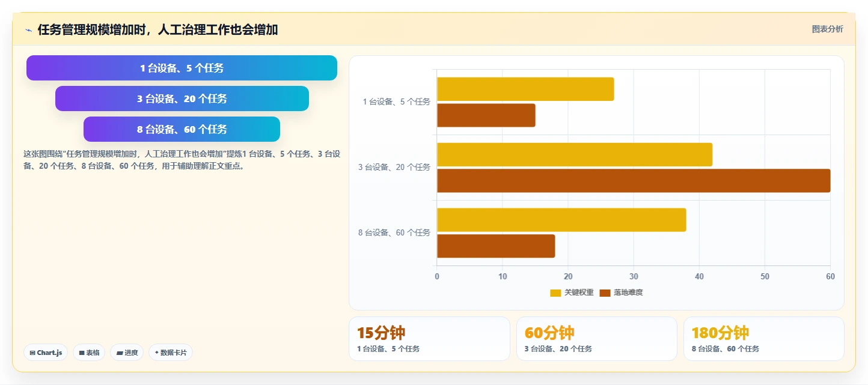Click the 关键权重 legend text
Image resolution: width=868 pixels, height=385 pixels.
tap(579, 293)
